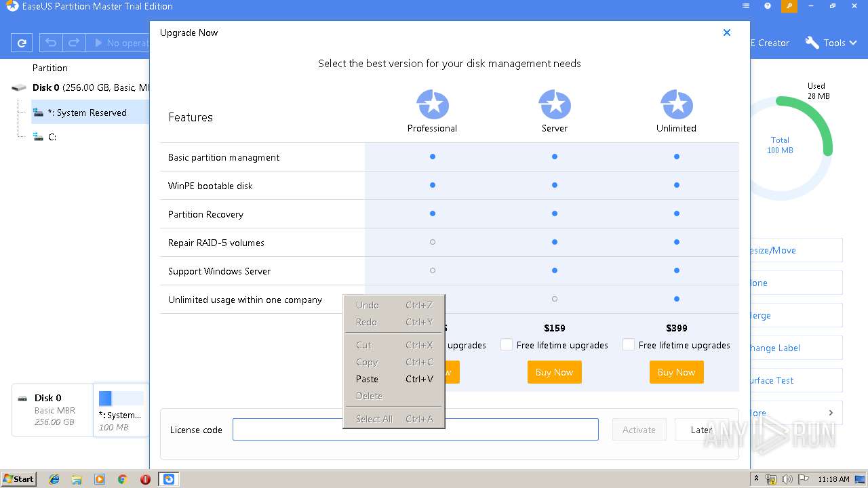Viewport: 868px width, 488px height.
Task: Click the Change Label operation button
Action: [x=796, y=348]
